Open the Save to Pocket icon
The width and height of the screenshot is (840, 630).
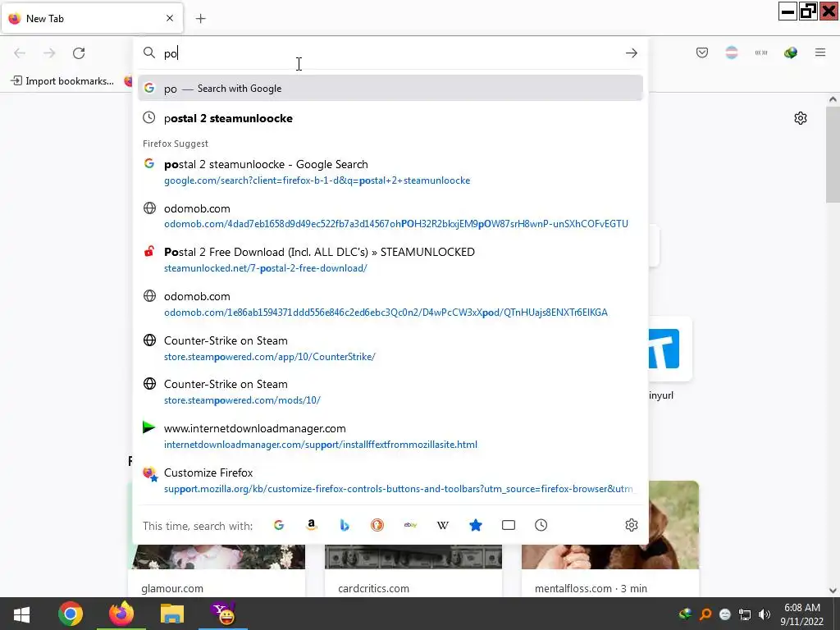702,52
